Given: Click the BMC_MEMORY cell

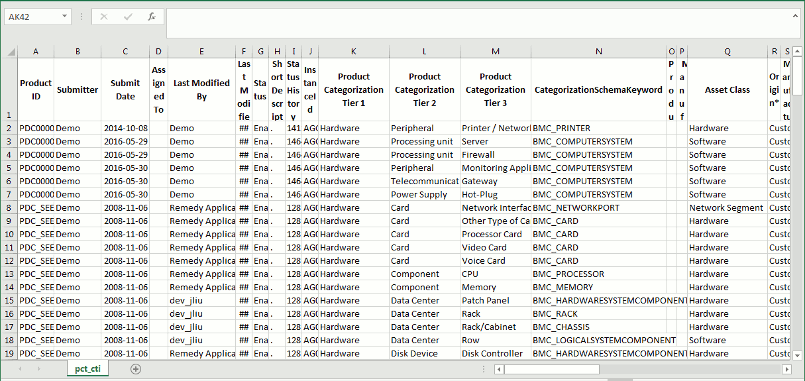Looking at the screenshot, I should click(x=599, y=287).
